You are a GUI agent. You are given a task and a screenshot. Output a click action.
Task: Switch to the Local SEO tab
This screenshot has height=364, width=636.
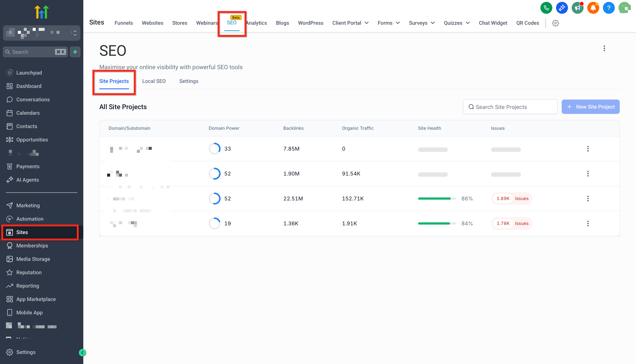(x=154, y=81)
